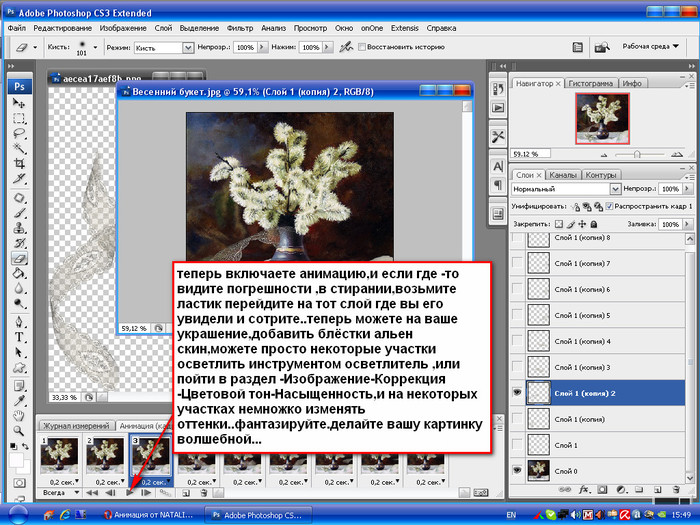Switch to the Гистограмма tab
This screenshot has height=525, width=700.
591,83
